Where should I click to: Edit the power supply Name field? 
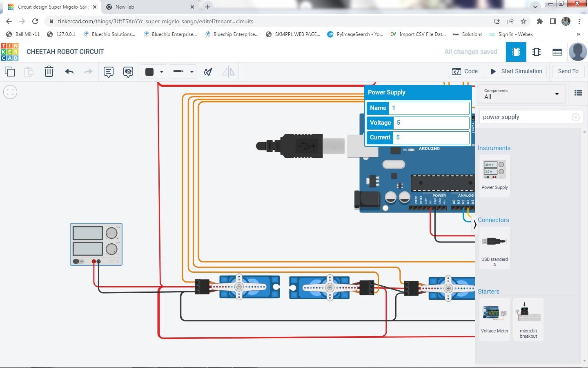click(429, 108)
